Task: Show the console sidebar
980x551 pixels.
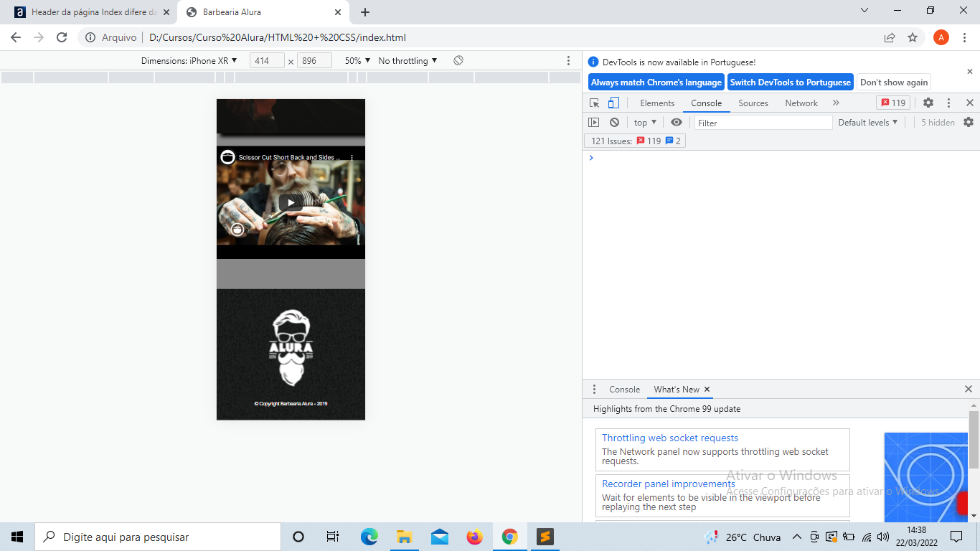Action: (x=593, y=123)
